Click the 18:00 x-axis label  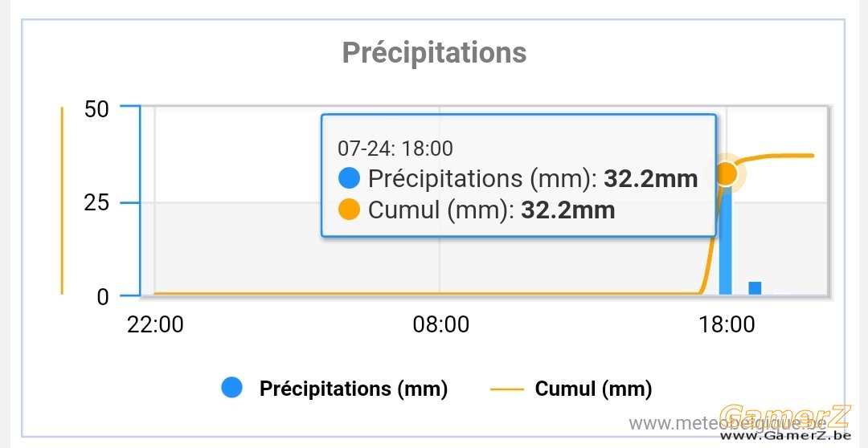click(727, 325)
